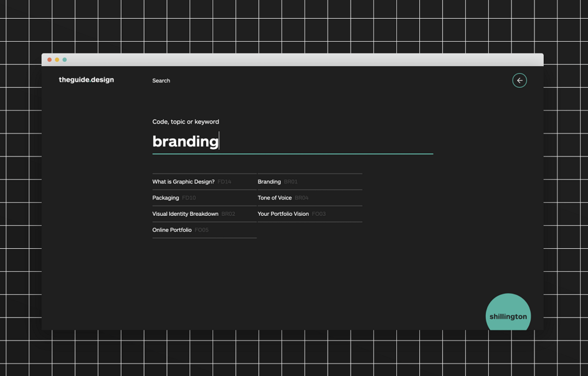Click the FO05 code tag
The image size is (588, 376).
pos(201,230)
